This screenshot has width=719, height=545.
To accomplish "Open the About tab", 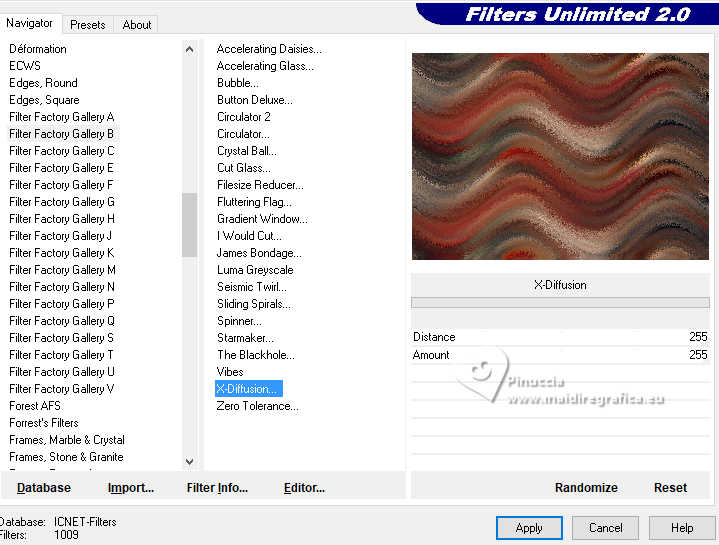I will click(137, 25).
